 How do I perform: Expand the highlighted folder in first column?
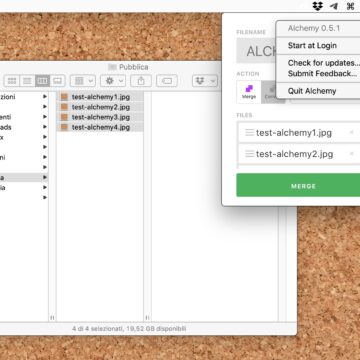click(x=45, y=178)
